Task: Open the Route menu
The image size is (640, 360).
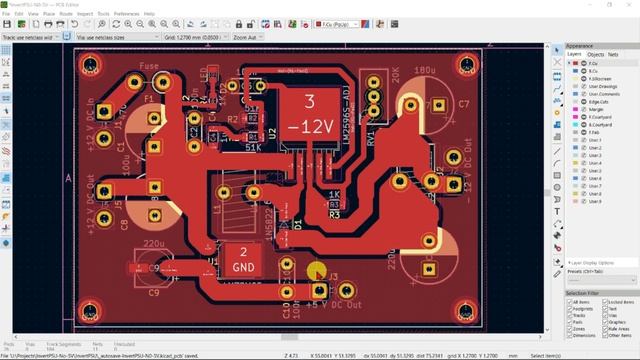Action: coord(66,14)
